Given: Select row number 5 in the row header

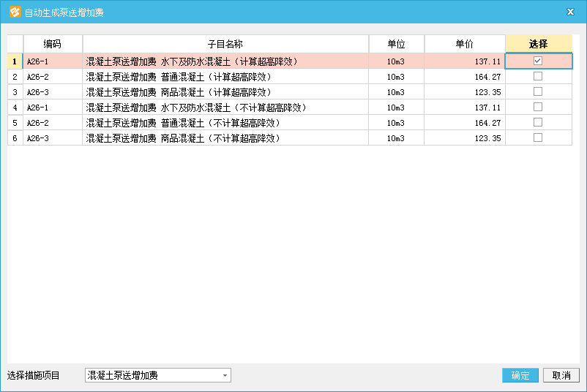Looking at the screenshot, I should [15, 123].
